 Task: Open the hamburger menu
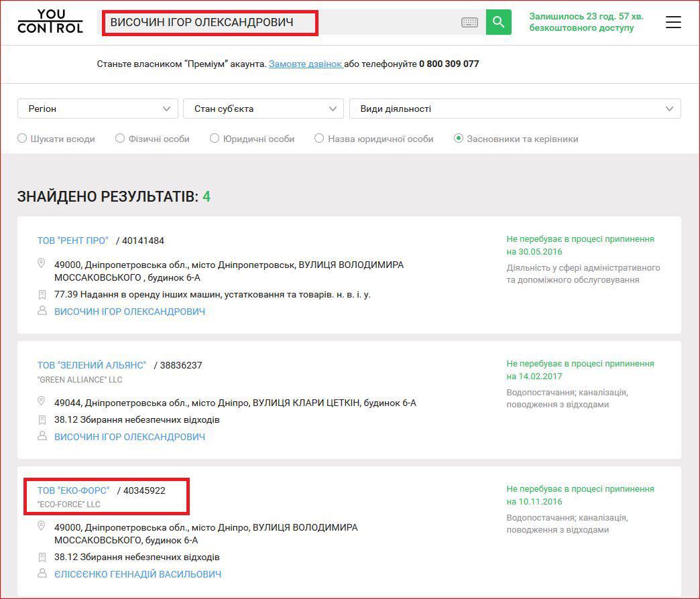tap(673, 22)
